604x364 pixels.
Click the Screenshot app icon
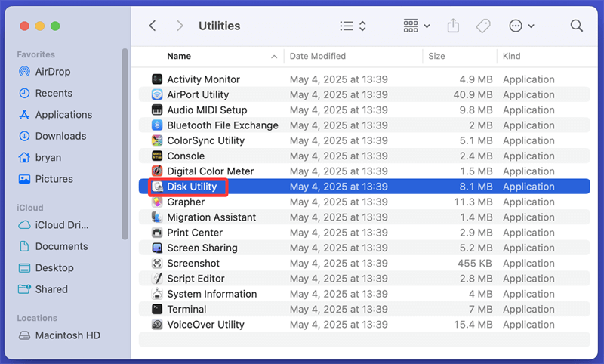pos(157,263)
